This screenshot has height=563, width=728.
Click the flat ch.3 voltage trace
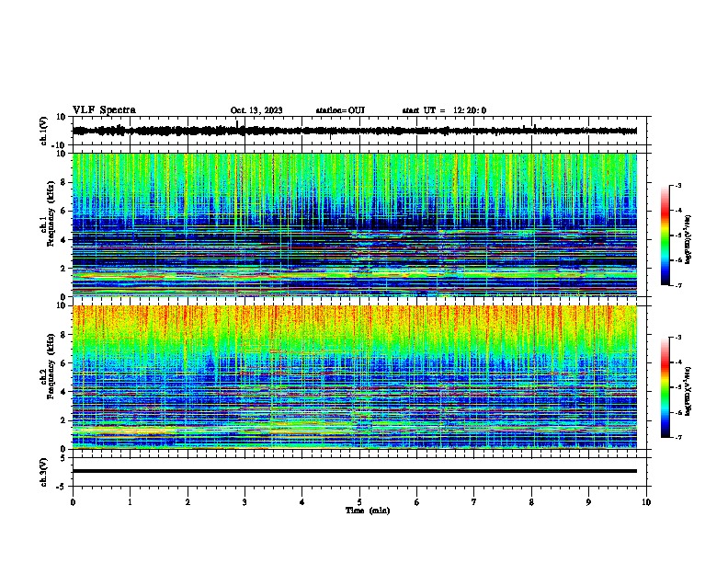[355, 471]
